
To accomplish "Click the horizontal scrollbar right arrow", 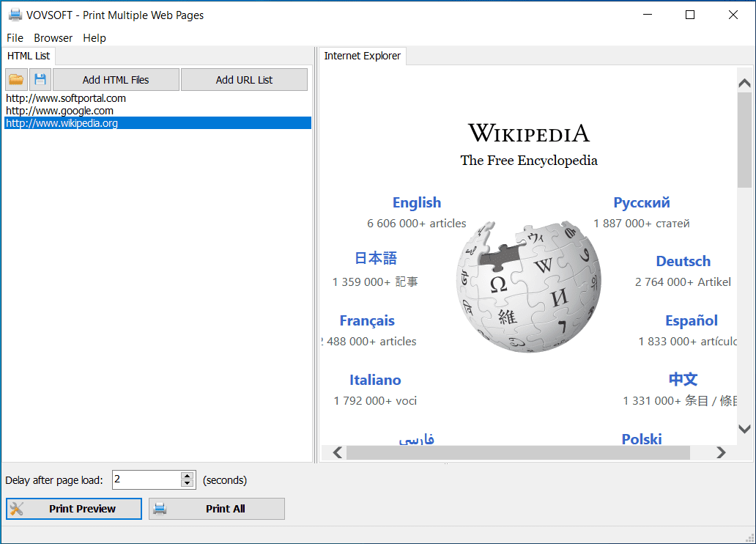I will 721,453.
